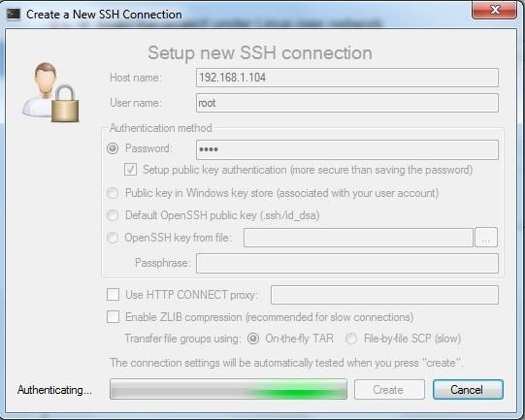Select OpenSSH key from file option
This screenshot has width=525, height=420.
pos(113,238)
